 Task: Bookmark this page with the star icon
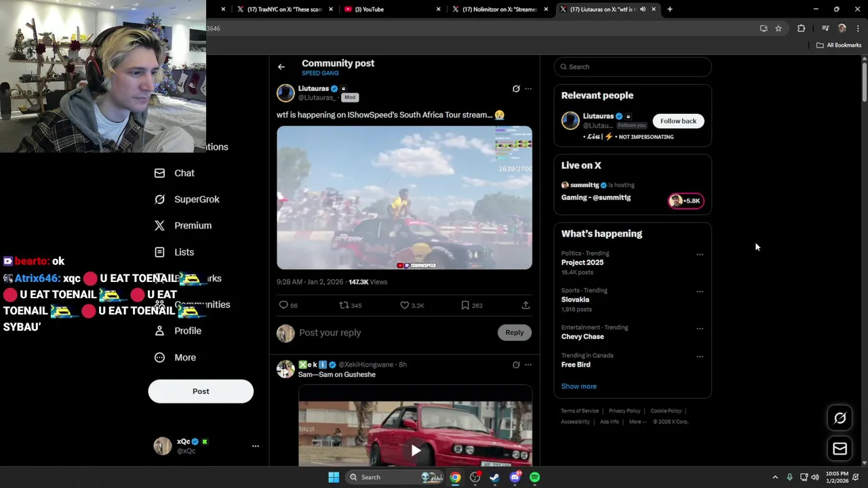778,28
